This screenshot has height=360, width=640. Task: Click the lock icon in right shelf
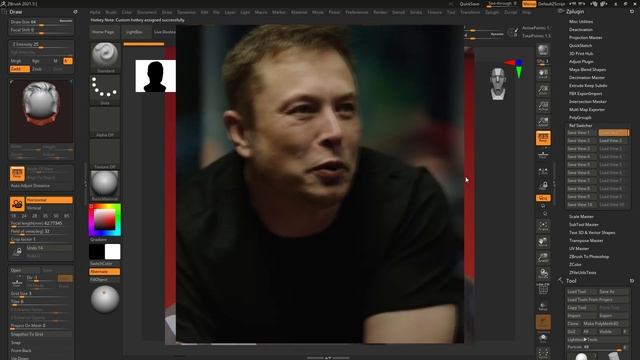tap(543, 186)
